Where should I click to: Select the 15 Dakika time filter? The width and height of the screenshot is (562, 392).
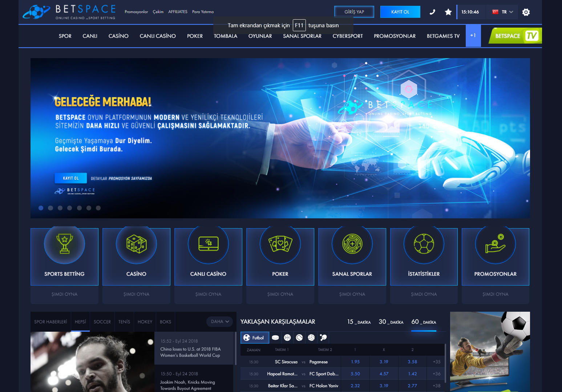coord(359,322)
